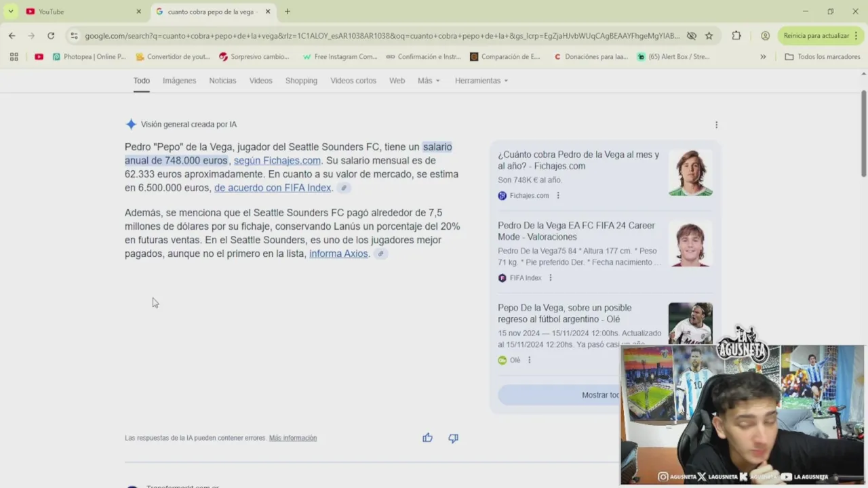This screenshot has width=868, height=488.
Task: Open the de acuerdo con FIFA Index link
Action: [x=273, y=188]
